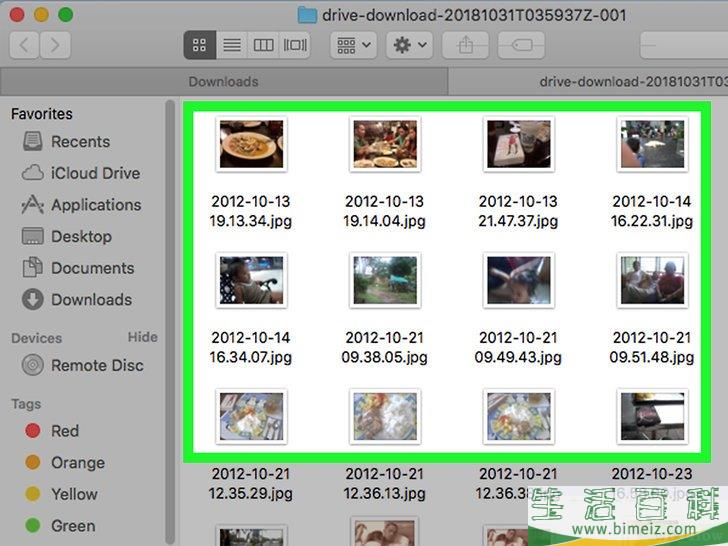Image resolution: width=728 pixels, height=546 pixels.
Task: Click the filename 2012-10-21 09.38.05.jpg
Action: coord(384,347)
